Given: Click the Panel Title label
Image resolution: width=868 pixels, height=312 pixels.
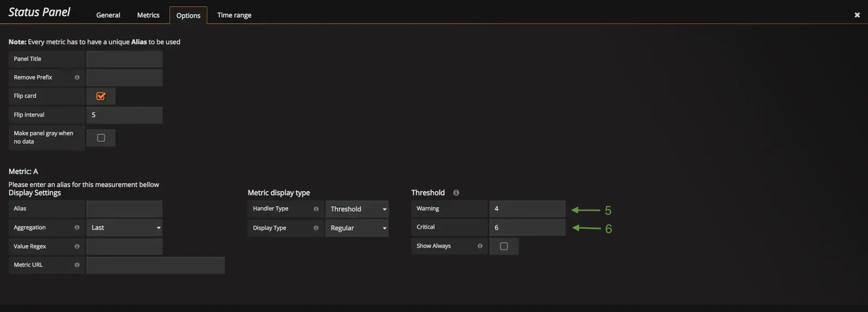Looking at the screenshot, I should point(28,59).
